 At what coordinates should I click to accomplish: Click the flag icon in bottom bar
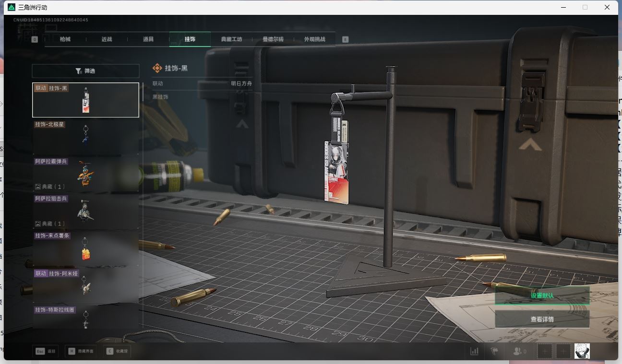(494, 352)
